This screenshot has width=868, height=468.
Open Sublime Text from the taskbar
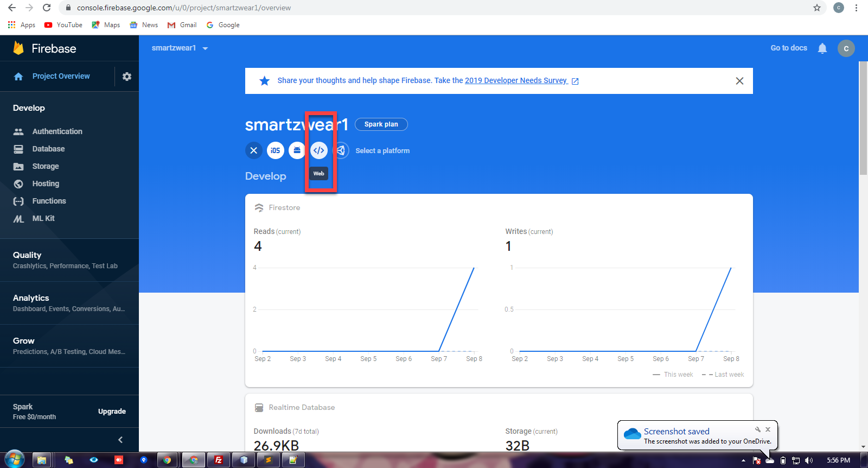269,460
